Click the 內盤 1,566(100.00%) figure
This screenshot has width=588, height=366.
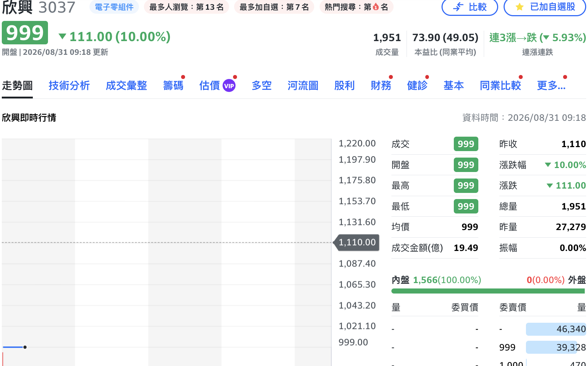(447, 280)
